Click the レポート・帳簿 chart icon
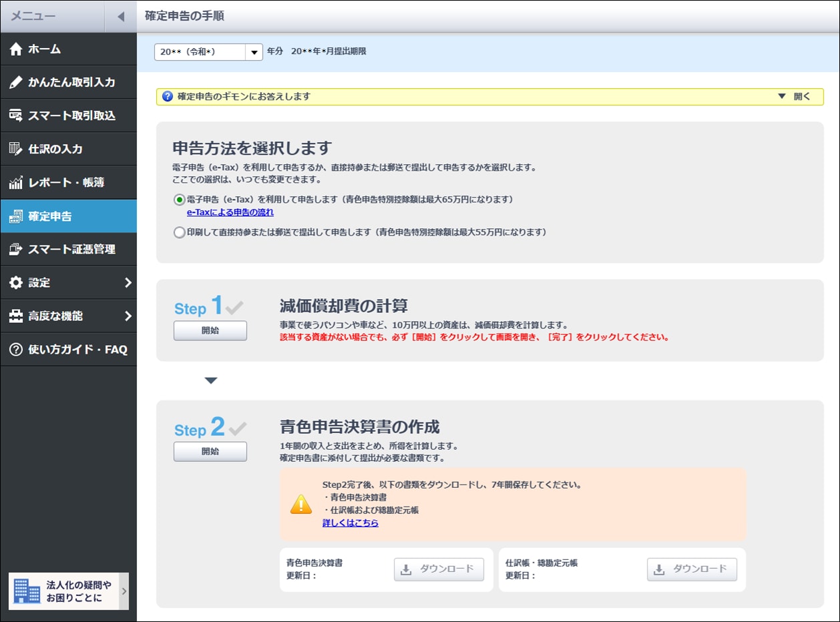 [x=16, y=182]
